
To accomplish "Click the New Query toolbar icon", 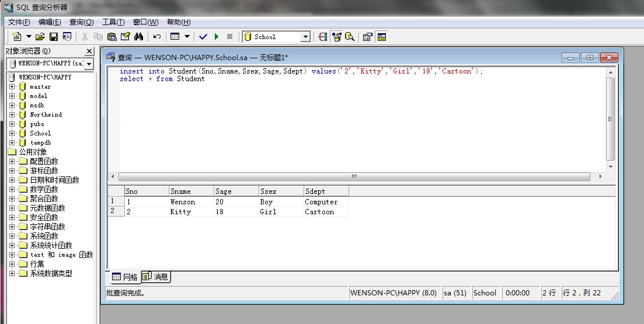I will tap(17, 37).
